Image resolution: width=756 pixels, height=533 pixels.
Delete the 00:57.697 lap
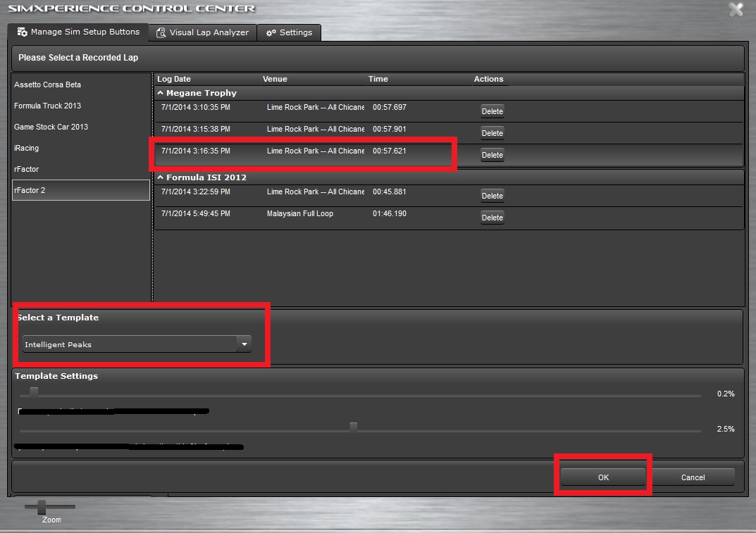coord(492,111)
